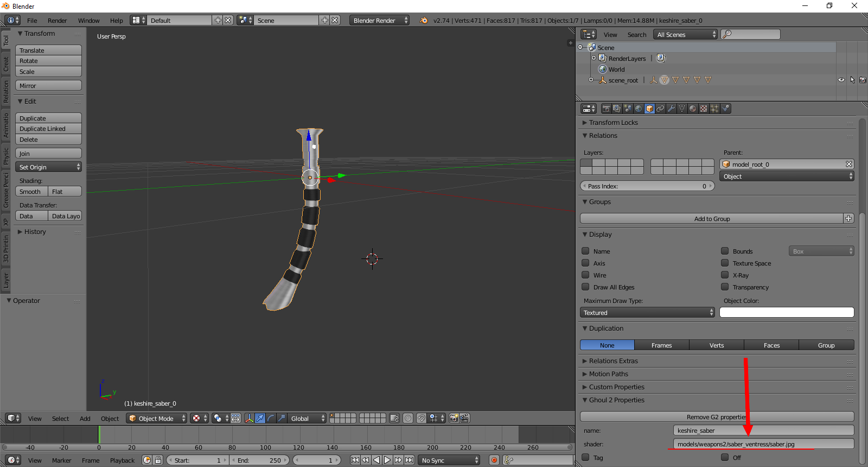Screen dimensions: 868x467
Task: Open the All Scenes outliner filter dropdown
Action: [686, 34]
